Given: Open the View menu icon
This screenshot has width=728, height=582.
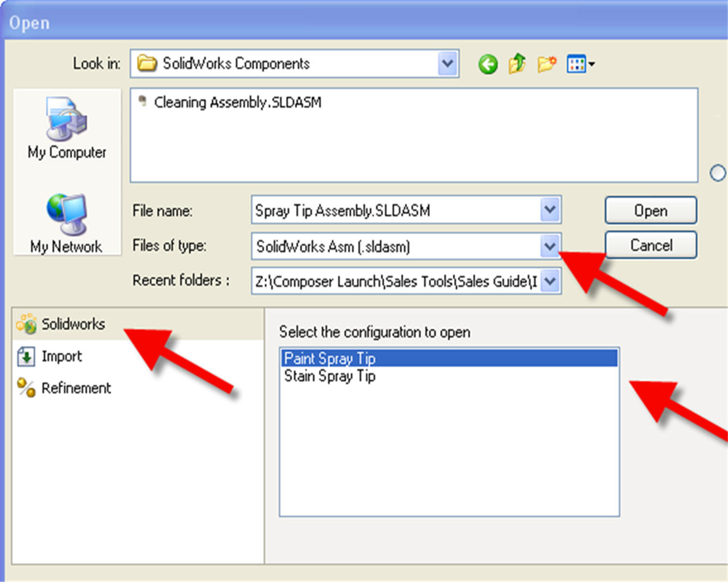Looking at the screenshot, I should tap(580, 64).
